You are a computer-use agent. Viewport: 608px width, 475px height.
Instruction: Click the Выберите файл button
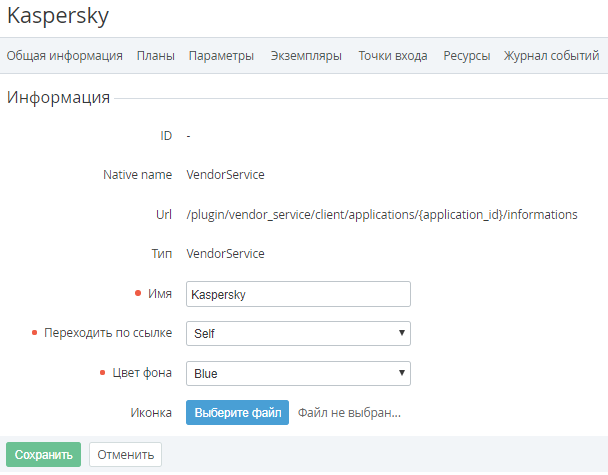click(x=237, y=413)
